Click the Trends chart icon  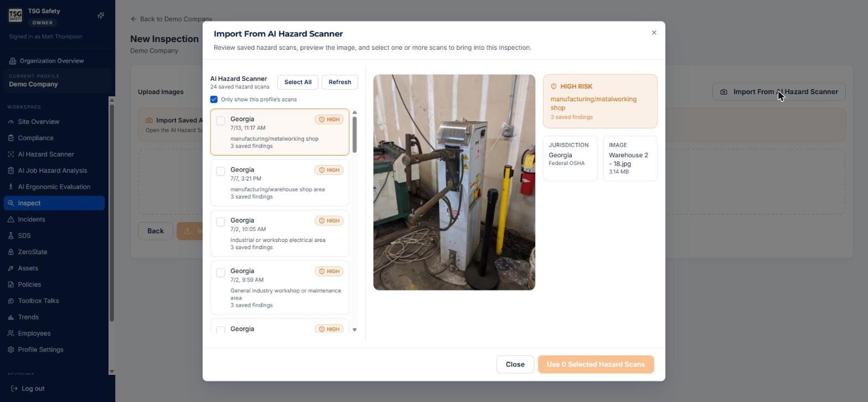11,317
